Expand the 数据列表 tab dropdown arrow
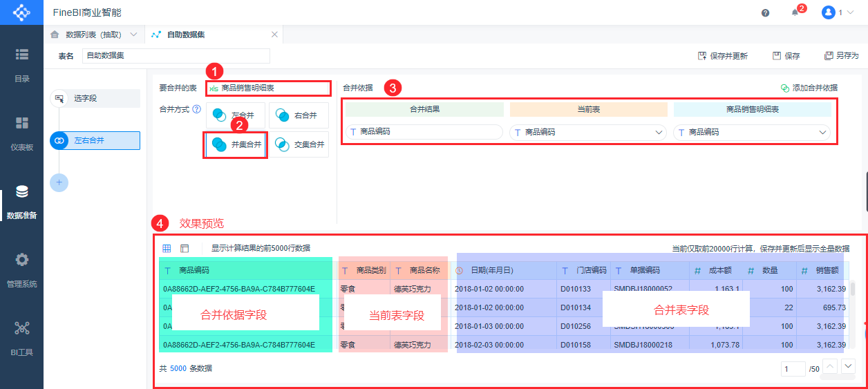 134,35
